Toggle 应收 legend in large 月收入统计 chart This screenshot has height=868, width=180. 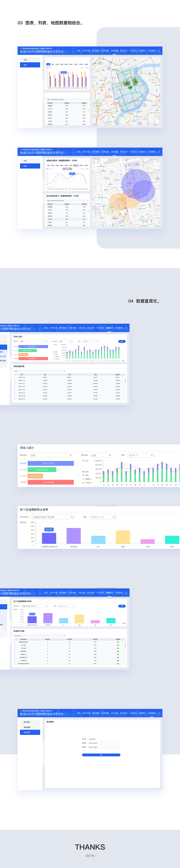[x=85, y=472]
